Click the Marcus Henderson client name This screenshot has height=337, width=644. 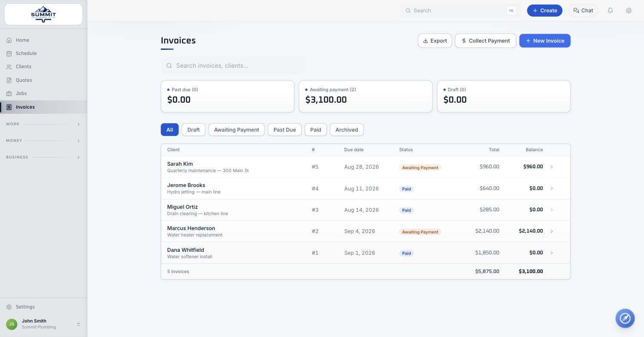pos(191,228)
